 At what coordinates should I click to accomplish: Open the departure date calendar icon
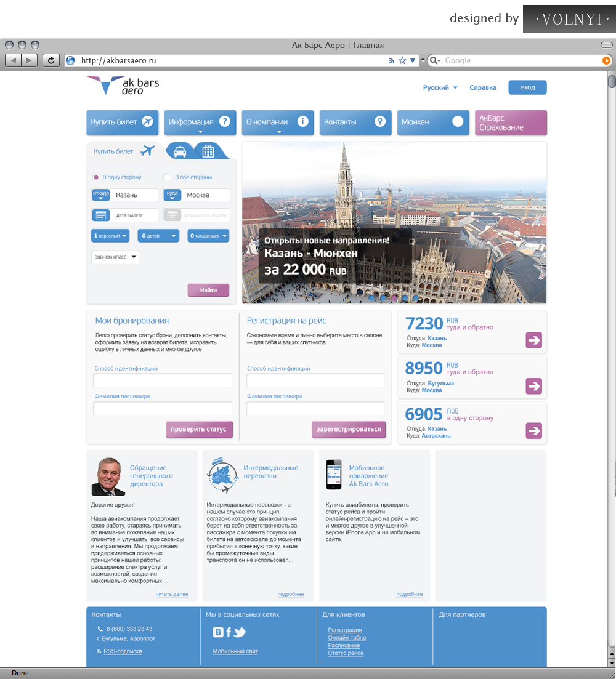click(x=101, y=215)
